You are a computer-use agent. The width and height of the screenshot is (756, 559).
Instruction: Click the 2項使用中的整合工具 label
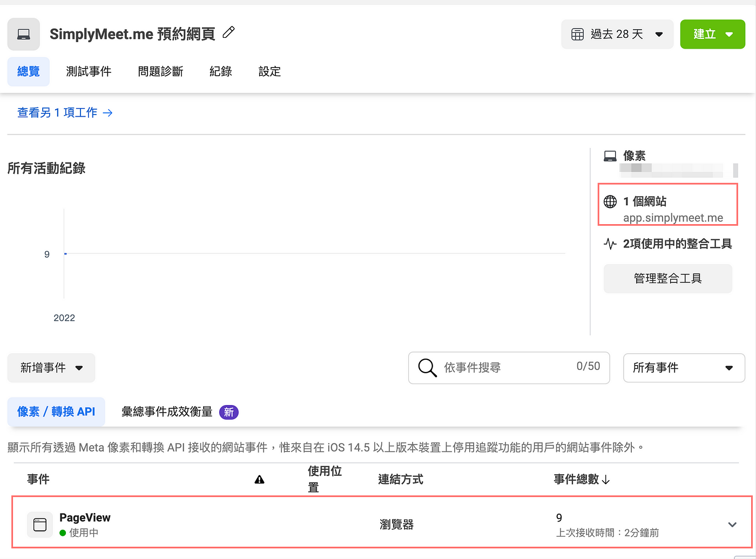[678, 244]
